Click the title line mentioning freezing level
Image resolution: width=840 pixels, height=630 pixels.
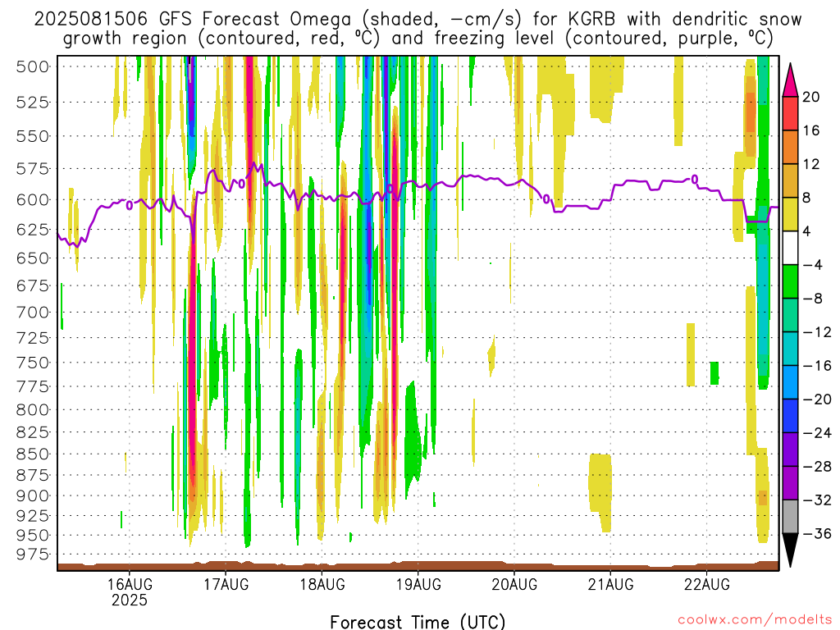418,39
